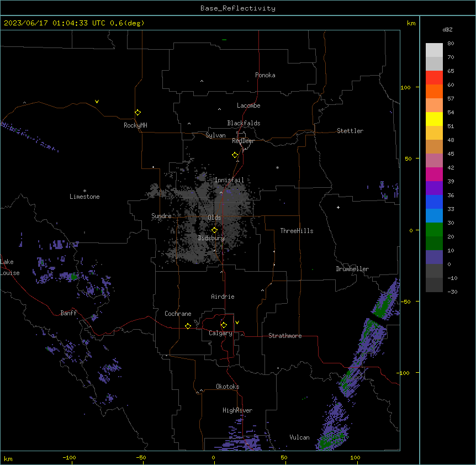
Task: Click the dBZ legend heading
Action: tap(447, 29)
